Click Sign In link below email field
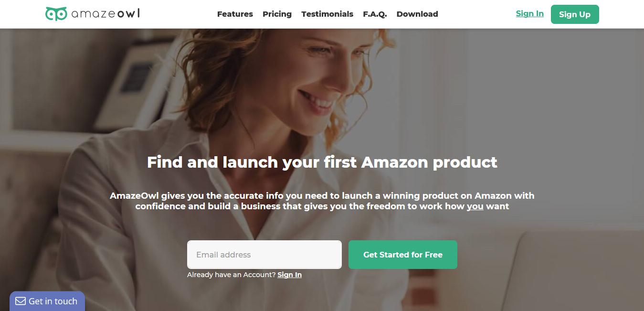Image resolution: width=644 pixels, height=311 pixels. [289, 275]
